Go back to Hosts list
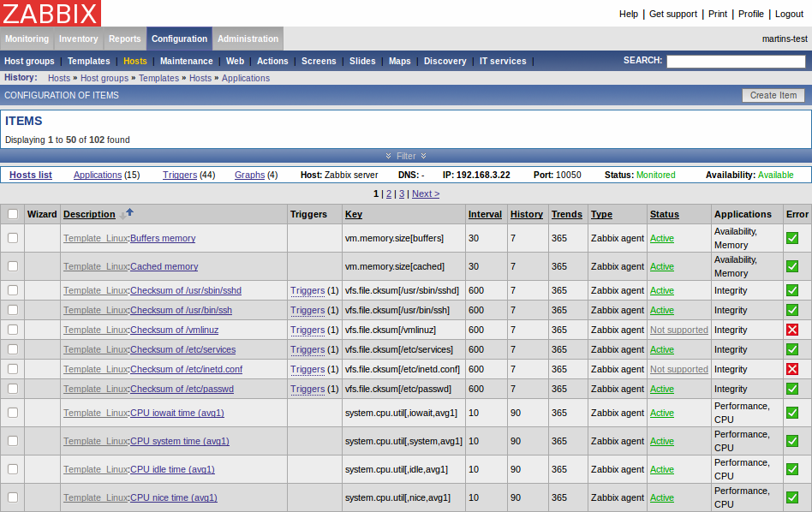This screenshot has width=812, height=512. tap(31, 175)
